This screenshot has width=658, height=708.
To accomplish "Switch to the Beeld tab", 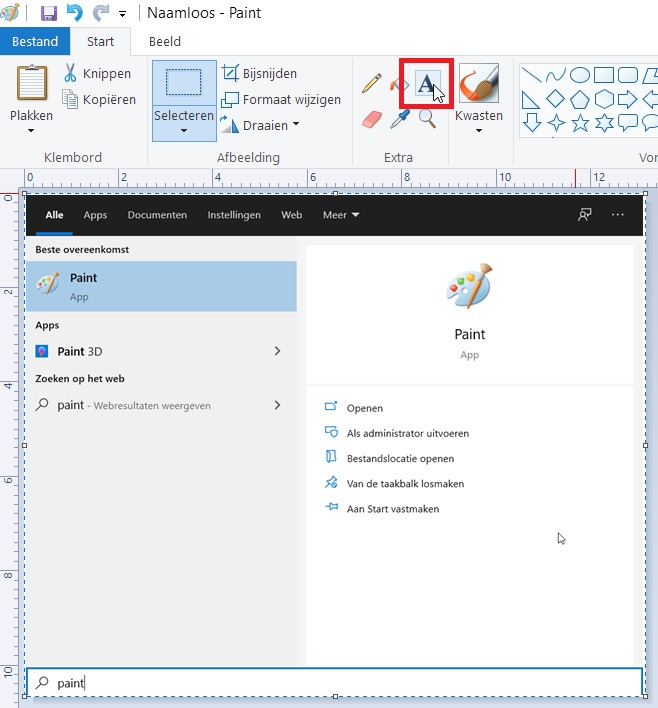I will pyautogui.click(x=165, y=42).
